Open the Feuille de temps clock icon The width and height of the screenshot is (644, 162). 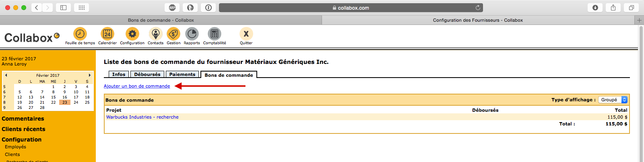coord(80,34)
